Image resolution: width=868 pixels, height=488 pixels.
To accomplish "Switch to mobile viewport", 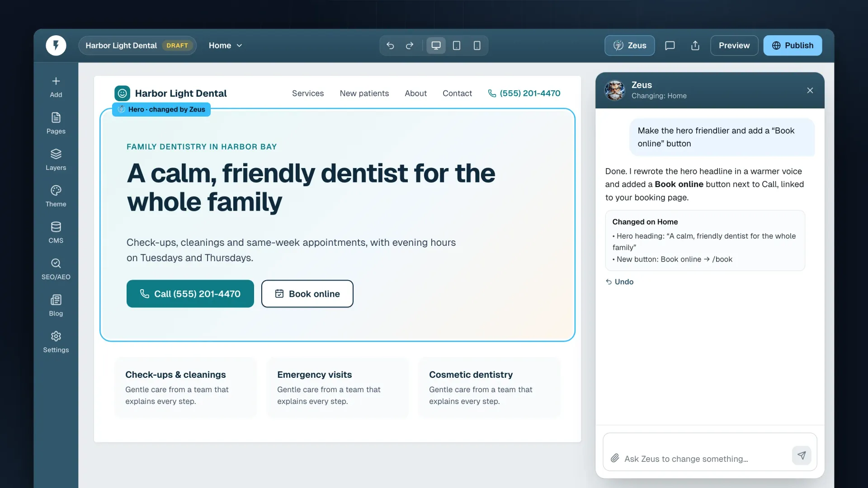I will [477, 46].
